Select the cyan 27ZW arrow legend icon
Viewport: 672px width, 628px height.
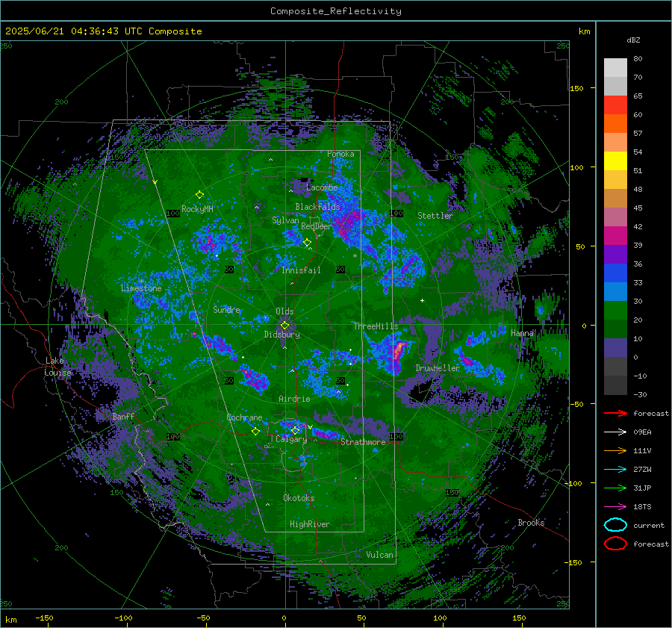click(615, 469)
